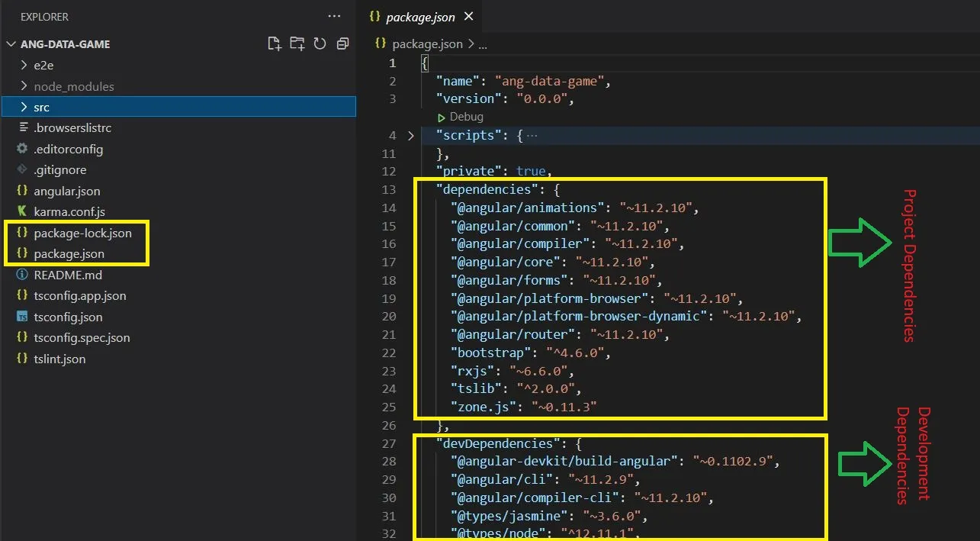980x541 pixels.
Task: Open angular.json from the Explorer
Action: tap(67, 191)
